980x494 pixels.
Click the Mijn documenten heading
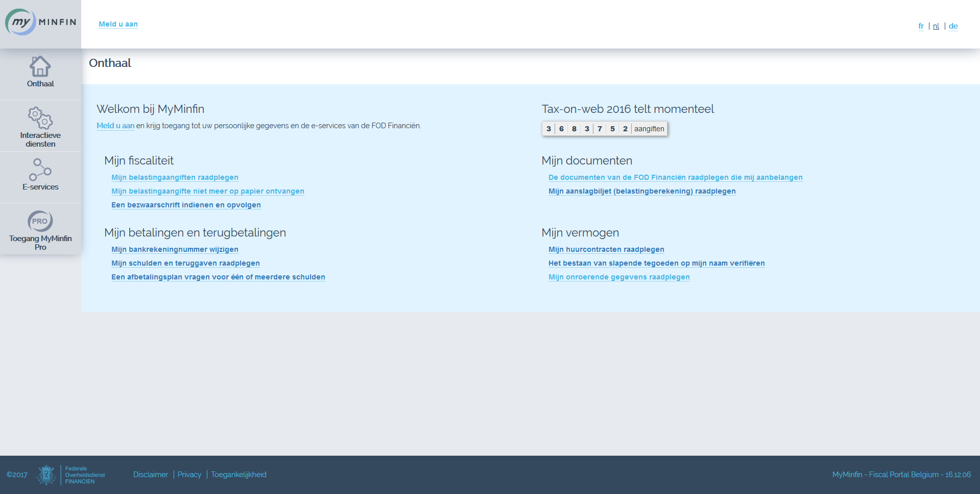[x=587, y=160]
